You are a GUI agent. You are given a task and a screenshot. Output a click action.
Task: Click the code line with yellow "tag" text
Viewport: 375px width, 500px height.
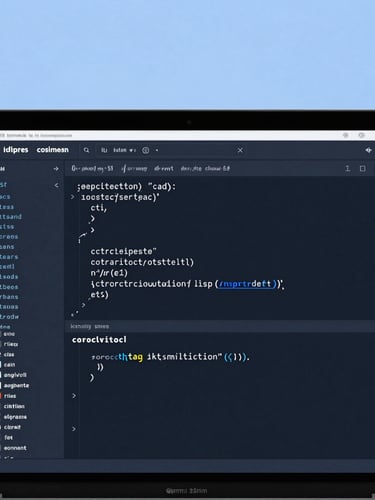pos(170,357)
